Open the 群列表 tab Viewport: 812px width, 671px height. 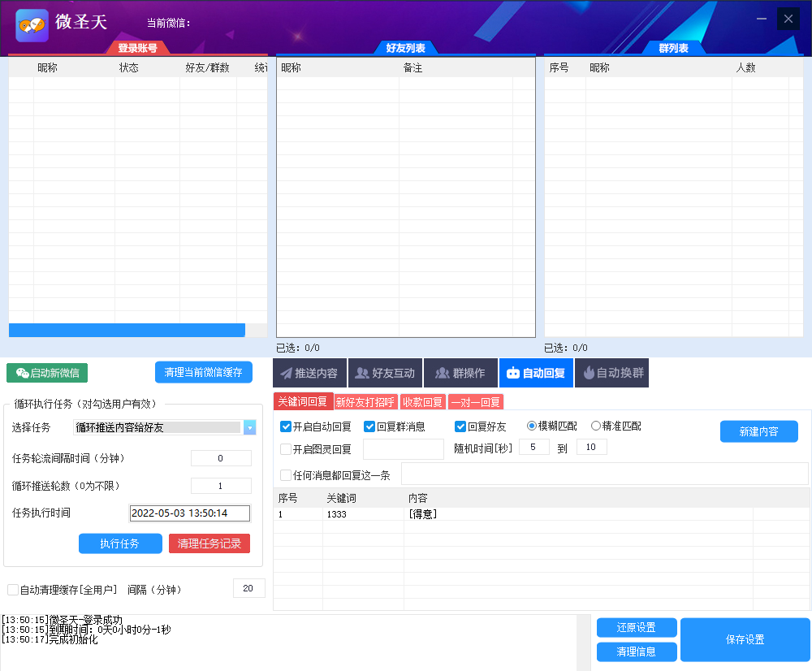coord(673,48)
